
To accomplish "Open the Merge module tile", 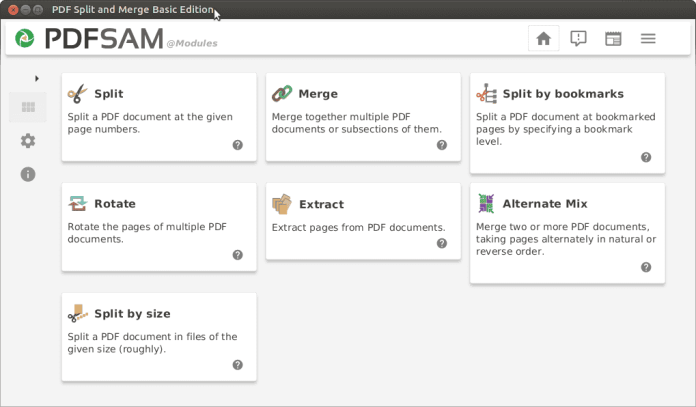I will click(x=363, y=116).
